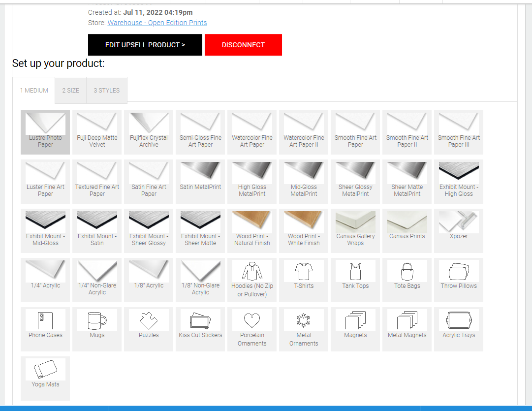The image size is (532, 411).
Task: Select the Tank Tops product
Action: 355,280
